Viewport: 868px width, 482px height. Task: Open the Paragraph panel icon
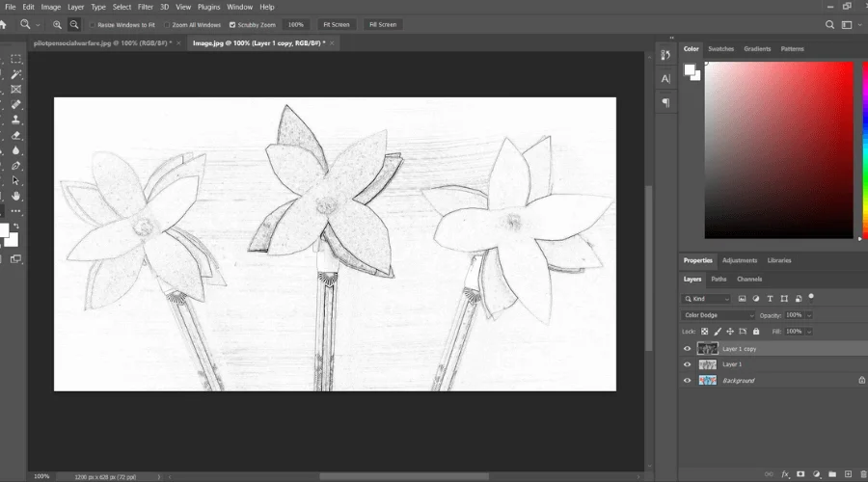click(x=665, y=103)
